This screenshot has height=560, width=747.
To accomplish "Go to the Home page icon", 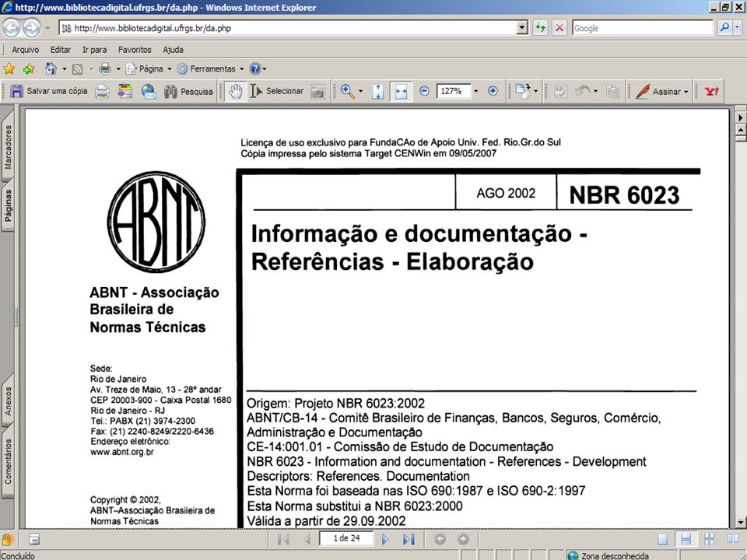I will [51, 68].
